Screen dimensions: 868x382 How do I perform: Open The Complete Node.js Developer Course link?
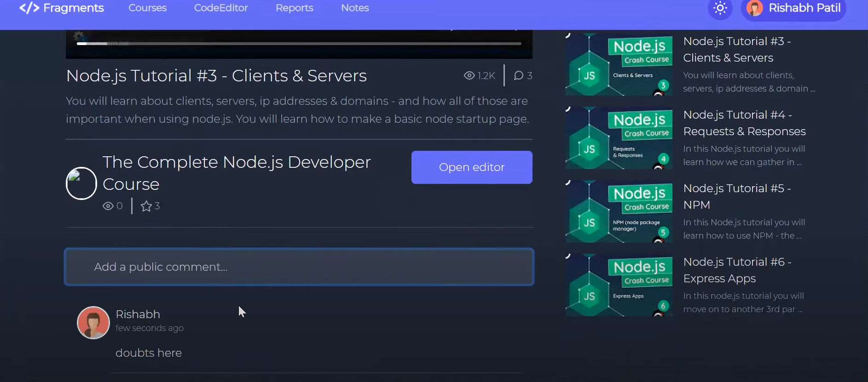(236, 173)
